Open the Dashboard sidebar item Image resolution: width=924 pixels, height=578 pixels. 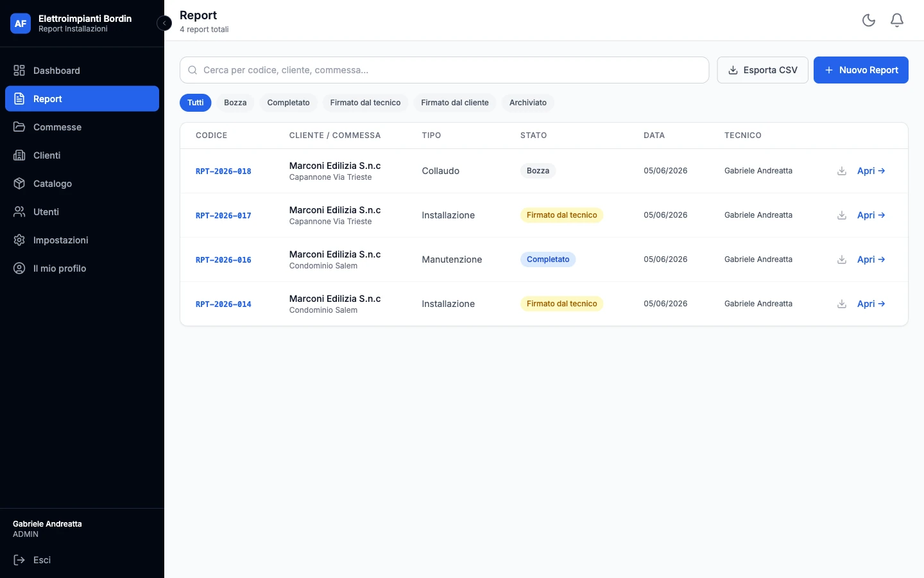pos(82,71)
